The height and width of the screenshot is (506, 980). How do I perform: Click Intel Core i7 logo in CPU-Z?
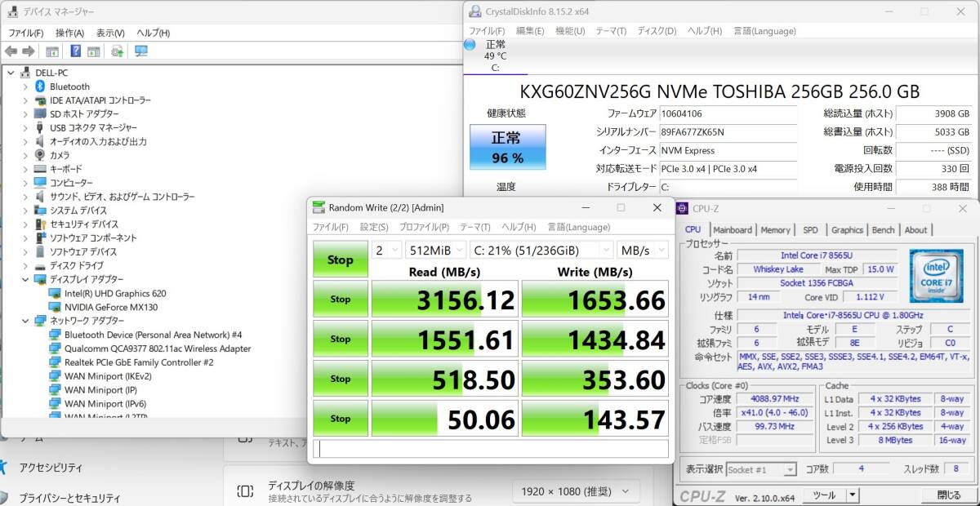pyautogui.click(x=937, y=277)
